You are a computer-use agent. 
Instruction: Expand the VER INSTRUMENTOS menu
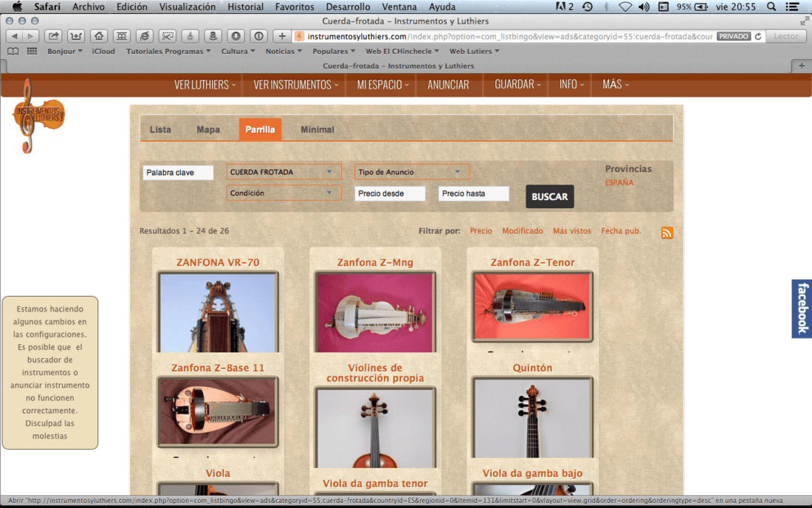(x=296, y=84)
